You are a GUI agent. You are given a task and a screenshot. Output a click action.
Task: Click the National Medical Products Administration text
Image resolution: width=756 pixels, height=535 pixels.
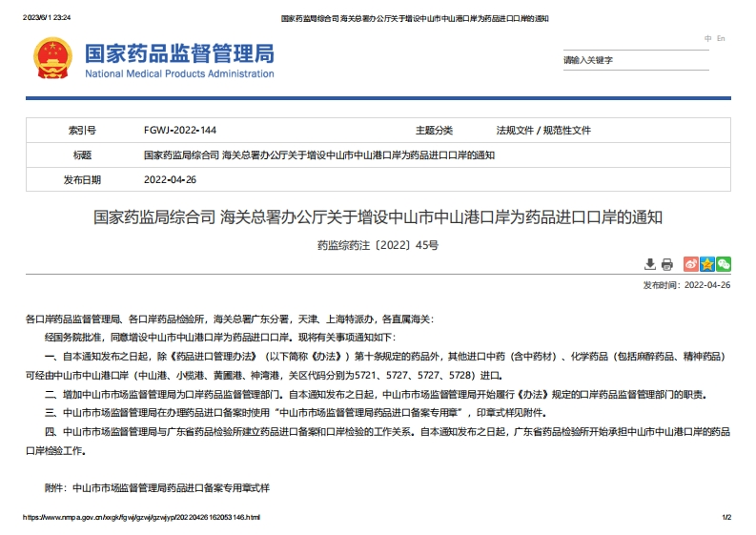point(179,74)
